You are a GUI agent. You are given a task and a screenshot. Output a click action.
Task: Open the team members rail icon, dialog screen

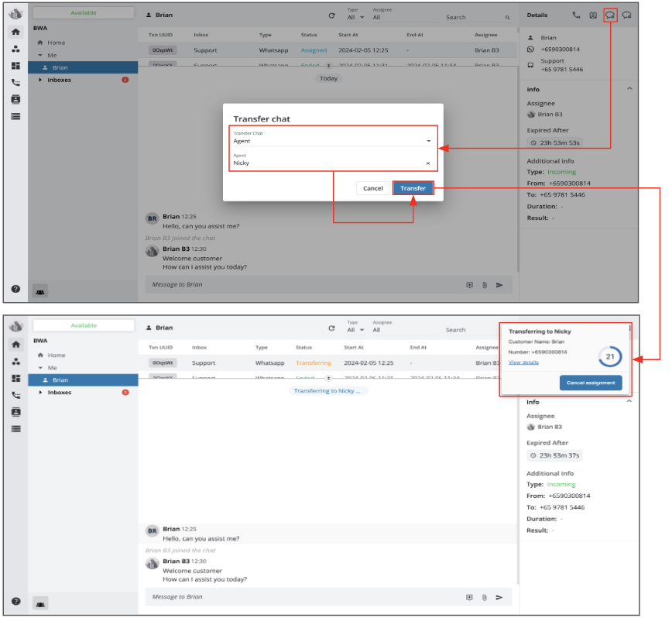(x=15, y=49)
